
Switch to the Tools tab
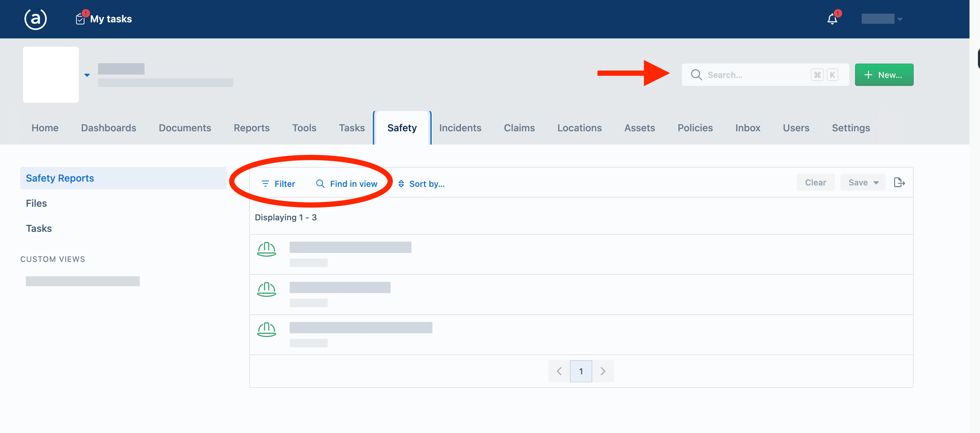pos(304,128)
